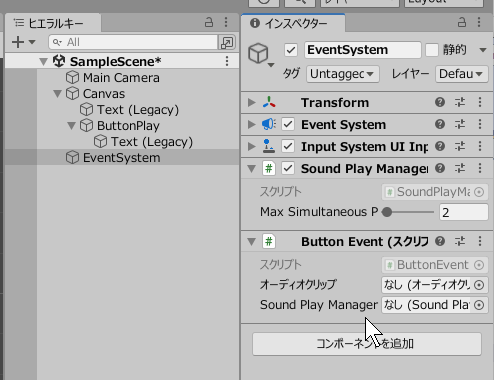Open Sound Play Manager presets
The height and width of the screenshot is (380, 494).
[x=460, y=168]
